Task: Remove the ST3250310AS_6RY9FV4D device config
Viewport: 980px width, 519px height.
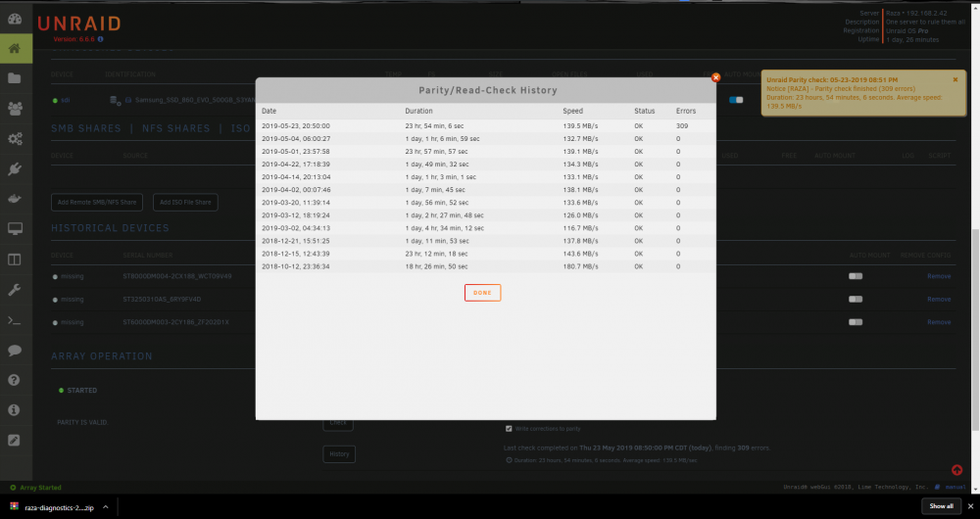Action: (939, 299)
